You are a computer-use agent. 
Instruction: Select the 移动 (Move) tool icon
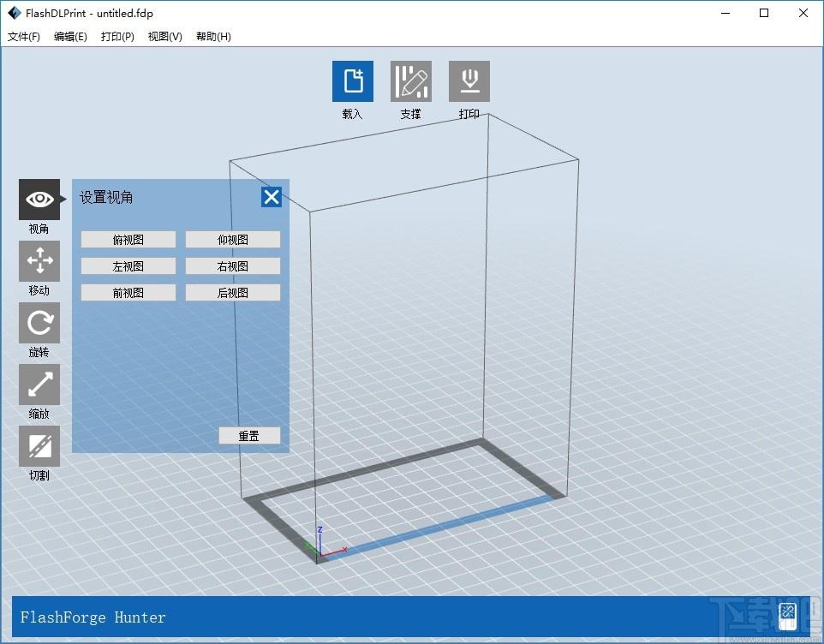[39, 261]
